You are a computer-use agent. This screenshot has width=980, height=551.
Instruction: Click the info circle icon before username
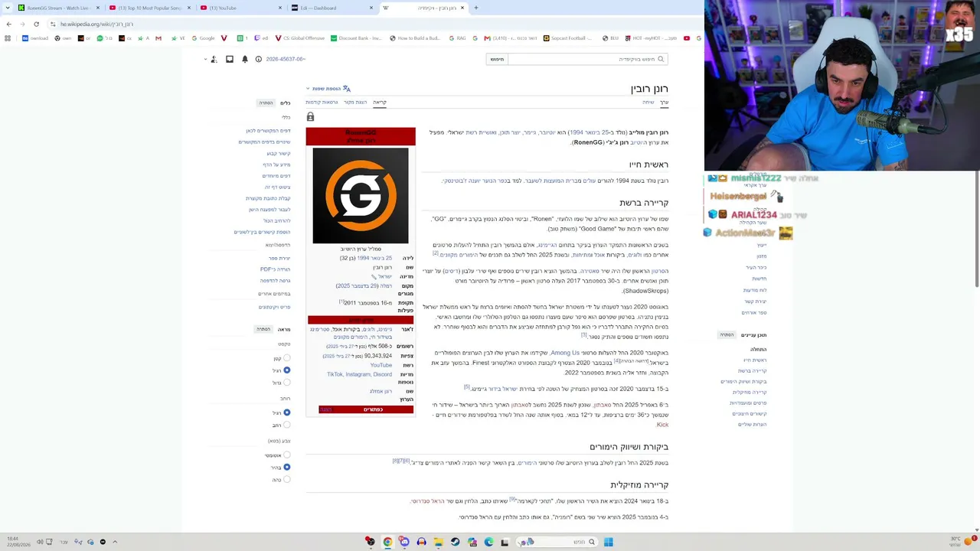click(259, 59)
